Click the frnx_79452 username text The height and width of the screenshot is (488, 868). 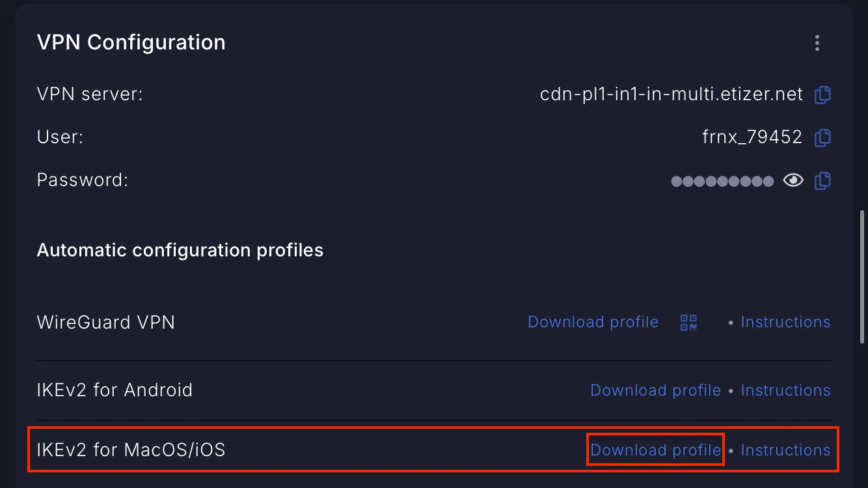pyautogui.click(x=752, y=138)
